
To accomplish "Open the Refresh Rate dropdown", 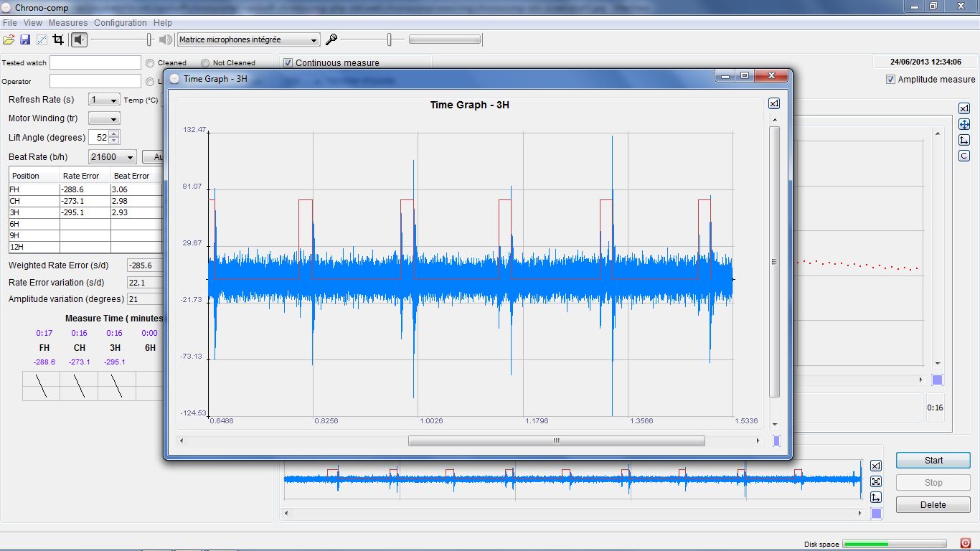I will click(x=104, y=100).
